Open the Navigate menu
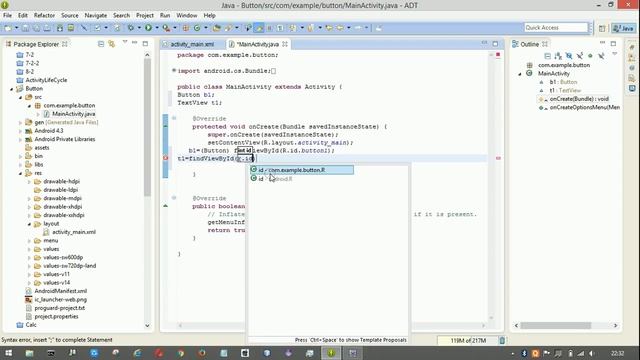Image resolution: width=640 pixels, height=360 pixels. 96,15
